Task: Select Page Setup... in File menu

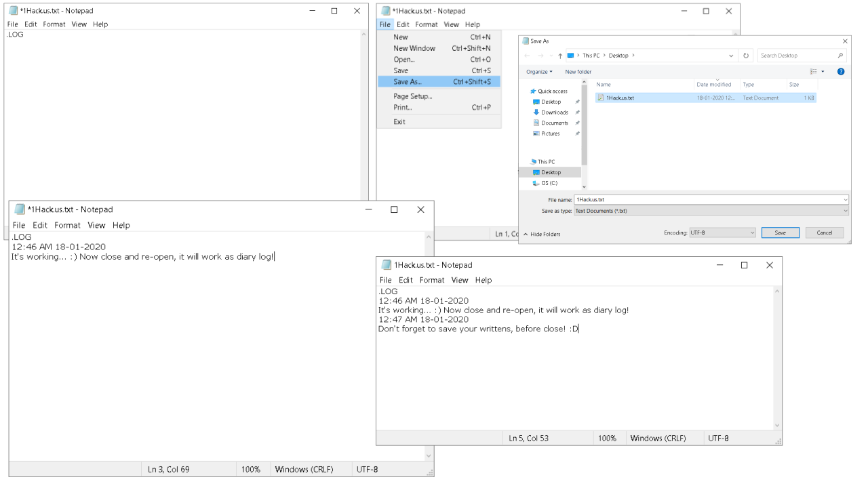Action: click(x=412, y=96)
